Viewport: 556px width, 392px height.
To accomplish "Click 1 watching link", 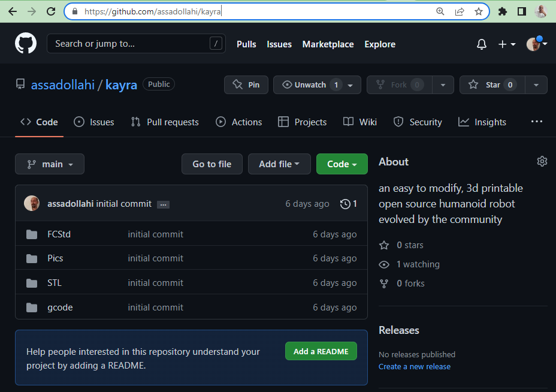I will pos(418,264).
